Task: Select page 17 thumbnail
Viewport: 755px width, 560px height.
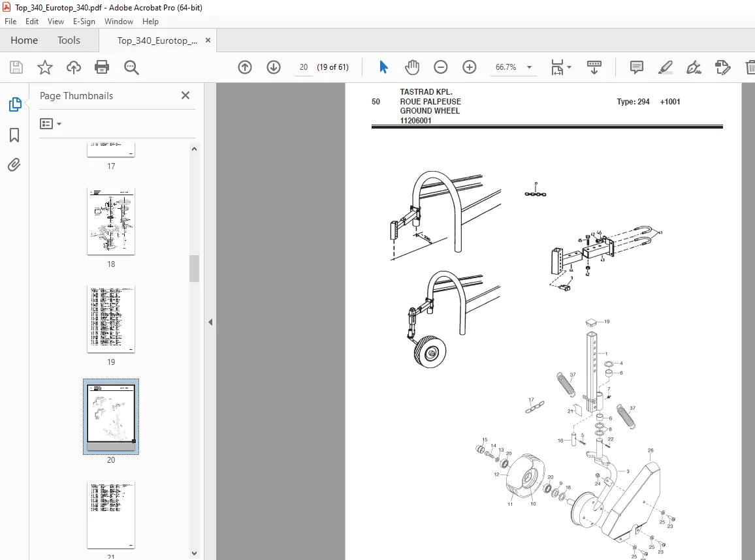Action: (111, 150)
